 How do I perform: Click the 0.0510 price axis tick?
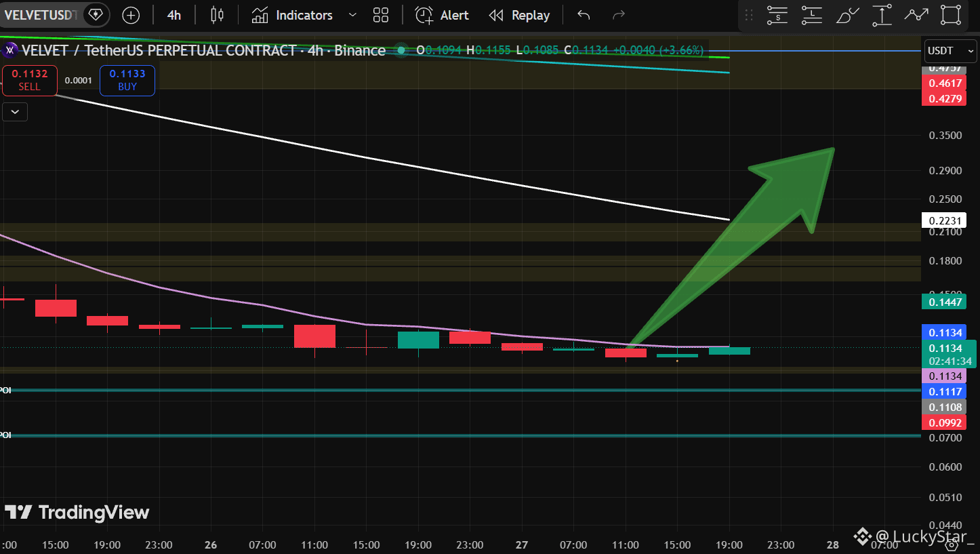[945, 497]
